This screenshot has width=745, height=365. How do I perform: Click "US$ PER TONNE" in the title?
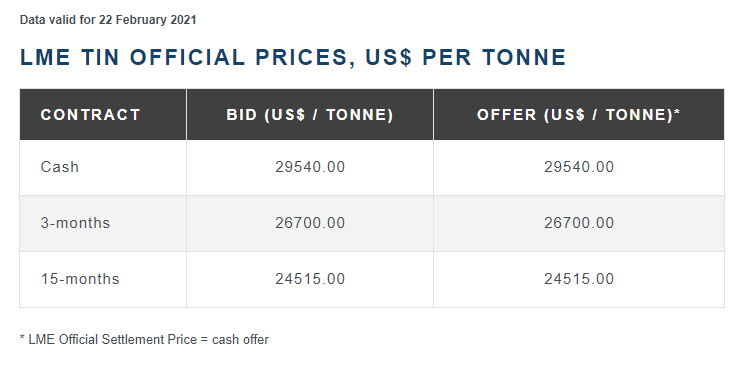tap(465, 58)
